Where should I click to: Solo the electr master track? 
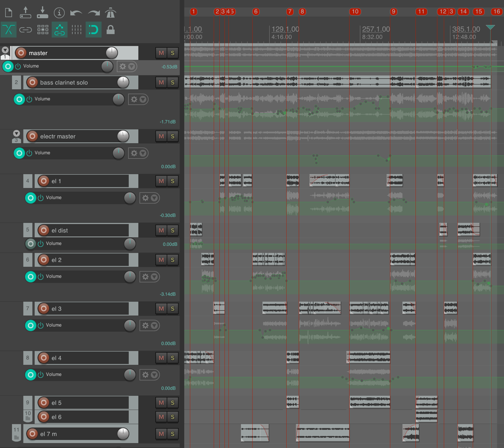click(x=173, y=136)
